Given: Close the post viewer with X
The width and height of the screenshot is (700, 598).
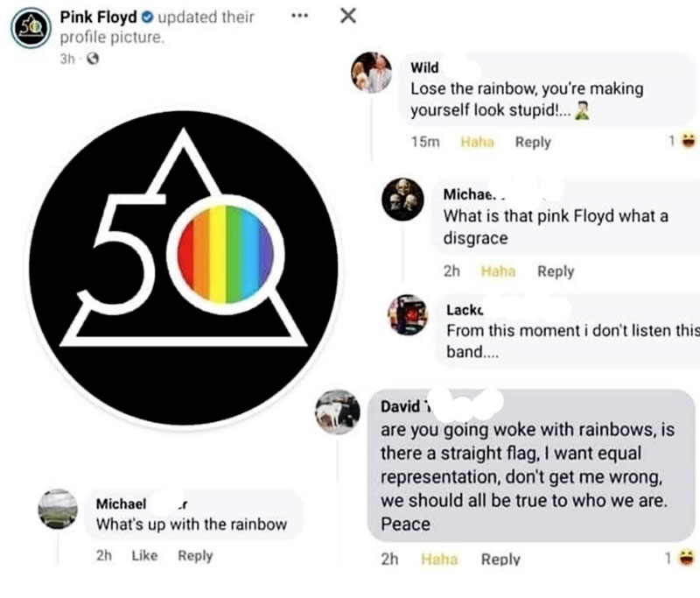Looking at the screenshot, I should click(347, 16).
